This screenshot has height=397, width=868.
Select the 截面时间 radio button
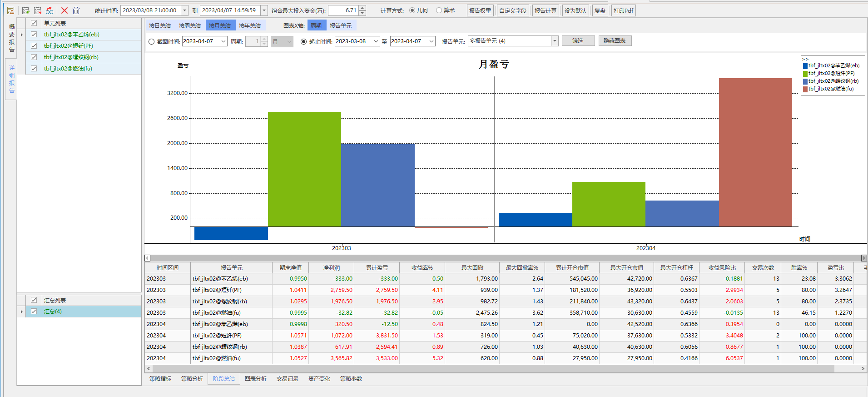click(152, 41)
